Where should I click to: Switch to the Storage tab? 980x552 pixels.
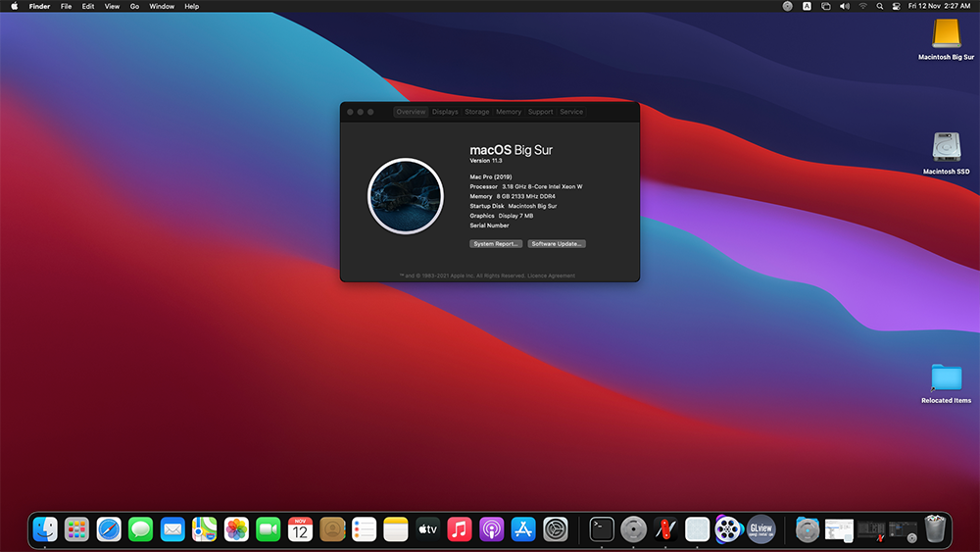477,112
